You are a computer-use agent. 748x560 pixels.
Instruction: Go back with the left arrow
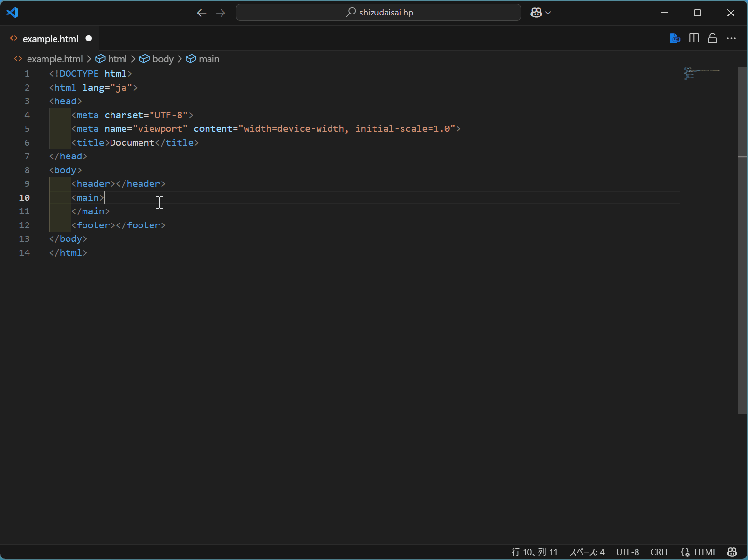(x=202, y=13)
